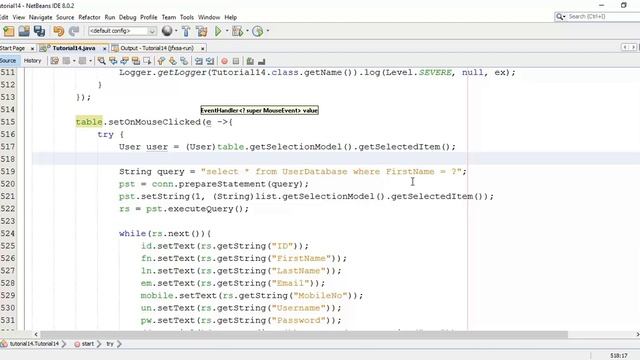Expand Debug Project dropdown arrow

247,31
